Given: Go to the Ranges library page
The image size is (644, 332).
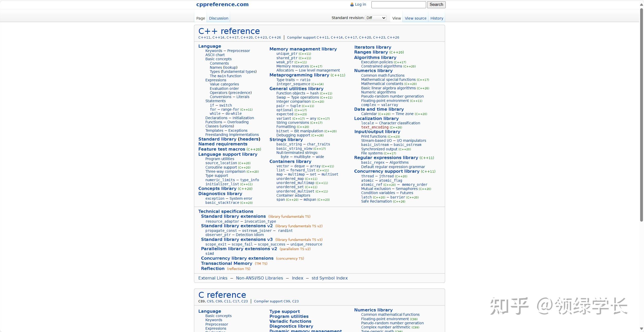Looking at the screenshot, I should (x=371, y=52).
